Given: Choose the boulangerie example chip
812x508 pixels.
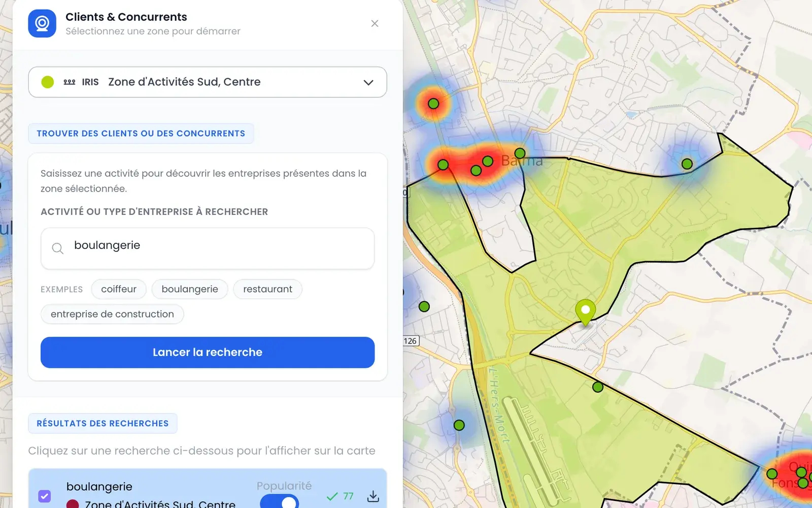Looking at the screenshot, I should 190,289.
